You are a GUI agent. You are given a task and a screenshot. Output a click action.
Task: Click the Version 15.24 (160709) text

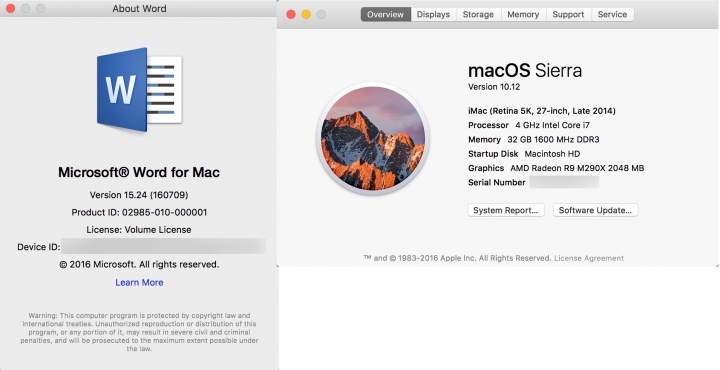pos(139,195)
